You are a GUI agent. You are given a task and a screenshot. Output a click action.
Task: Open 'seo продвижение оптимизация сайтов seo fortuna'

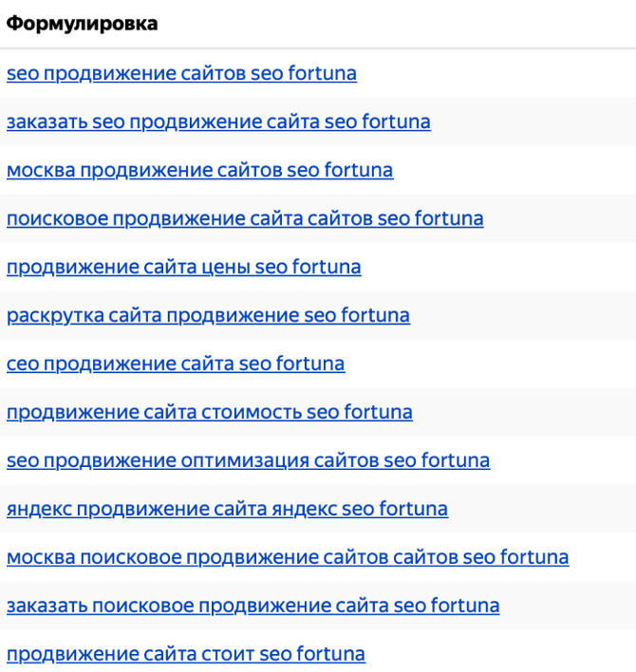249,460
